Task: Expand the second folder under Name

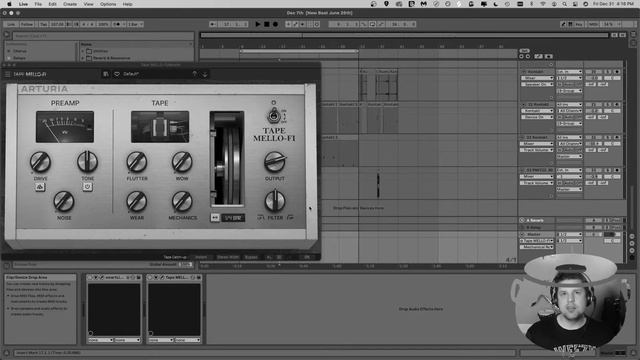Action: click(x=83, y=58)
